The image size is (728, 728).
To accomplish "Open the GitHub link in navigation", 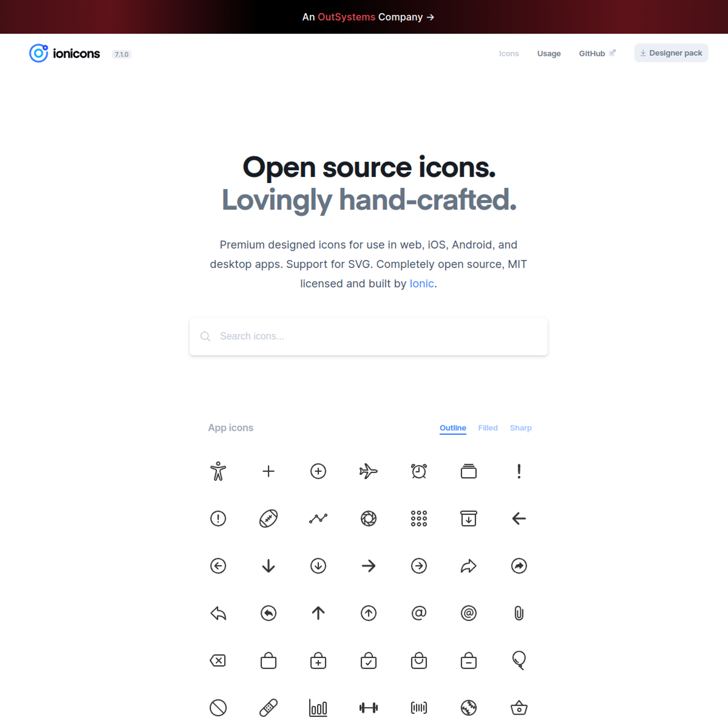I will pyautogui.click(x=597, y=53).
